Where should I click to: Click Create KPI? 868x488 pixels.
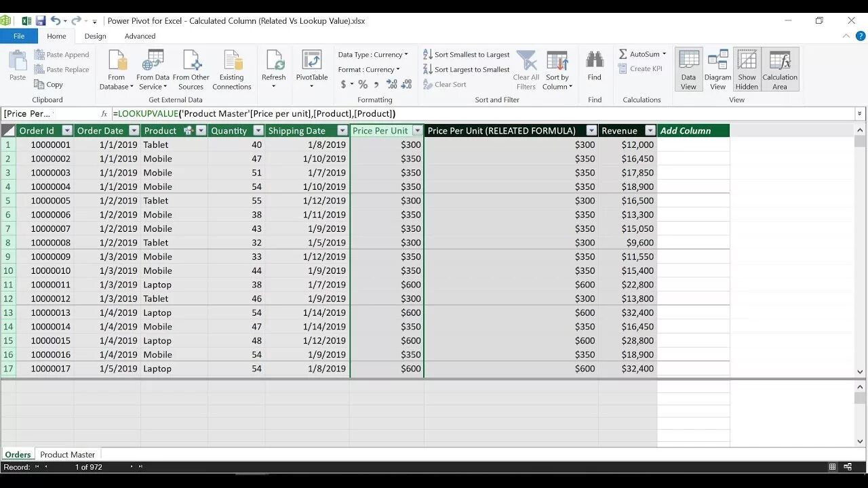(640, 69)
